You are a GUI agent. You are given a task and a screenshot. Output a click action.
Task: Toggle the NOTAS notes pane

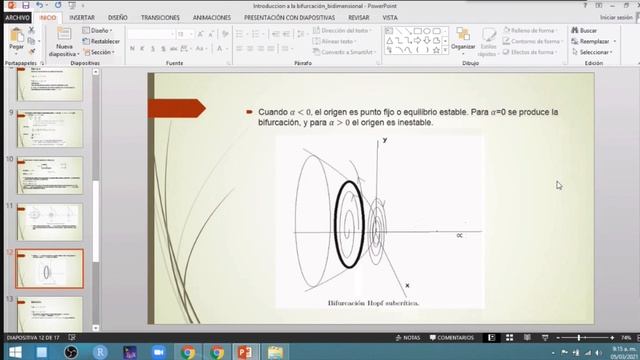(x=408, y=338)
